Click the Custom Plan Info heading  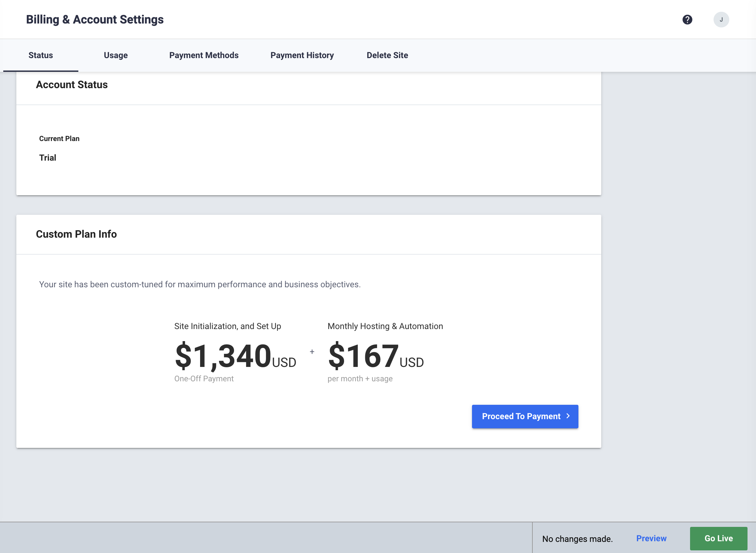tap(76, 234)
